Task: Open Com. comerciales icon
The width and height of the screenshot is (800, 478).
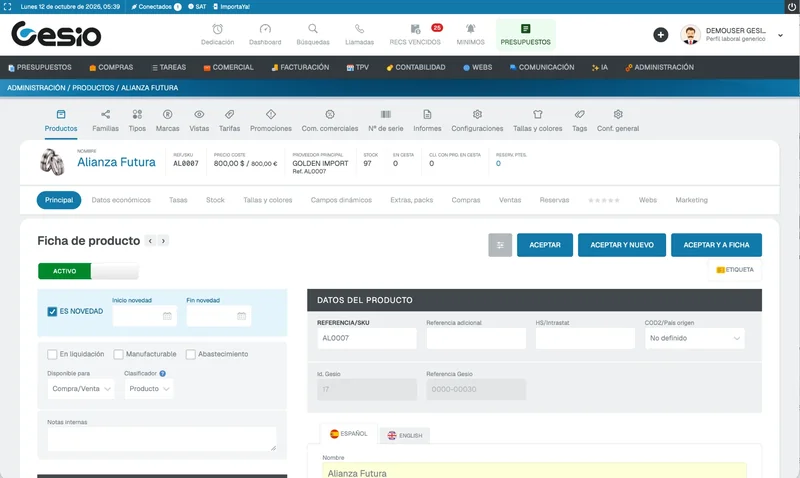Action: [330, 114]
